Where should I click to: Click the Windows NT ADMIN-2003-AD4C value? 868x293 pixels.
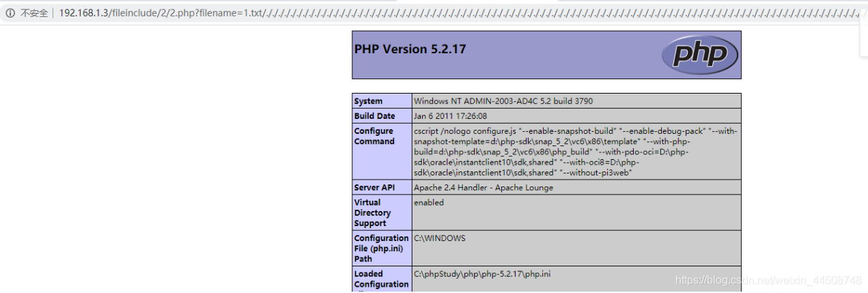[x=503, y=101]
